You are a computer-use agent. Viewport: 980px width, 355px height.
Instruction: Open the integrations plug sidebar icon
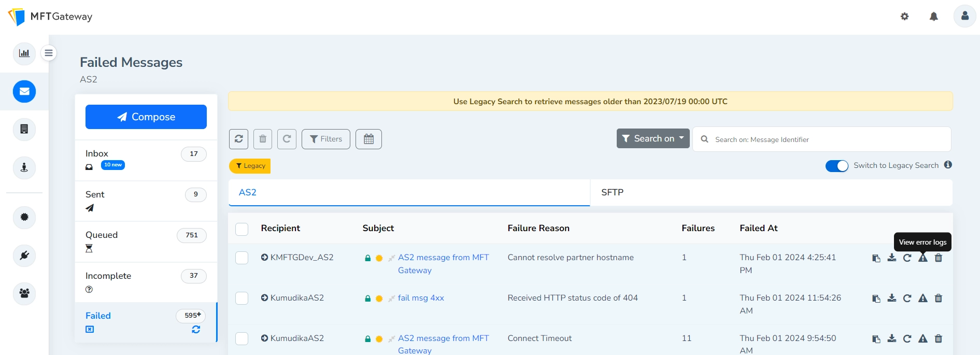[x=24, y=255]
